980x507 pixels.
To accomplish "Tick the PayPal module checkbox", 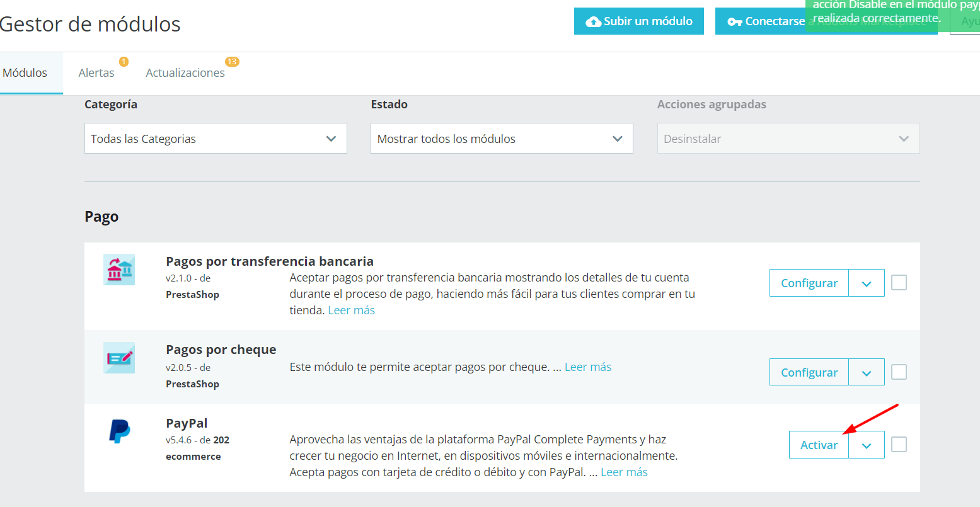I will [x=899, y=445].
